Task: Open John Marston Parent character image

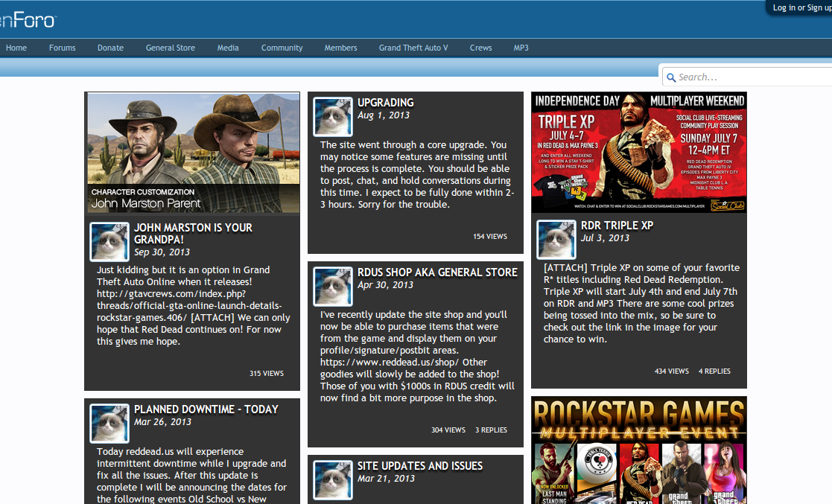Action: (x=194, y=153)
